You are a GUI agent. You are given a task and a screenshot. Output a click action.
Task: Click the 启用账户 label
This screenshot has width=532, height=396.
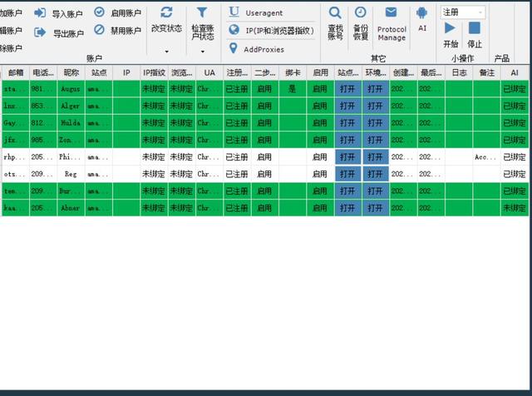pos(126,13)
